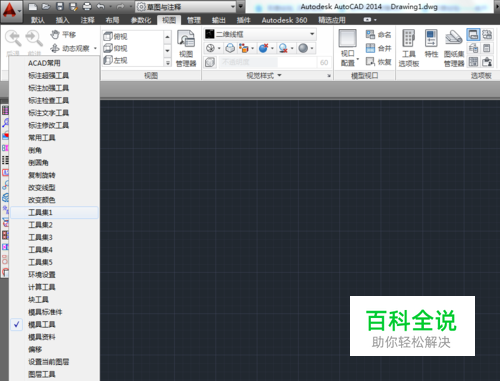Open the visual styles panel dialog launcher
The image size is (500, 381).
coord(329,76)
